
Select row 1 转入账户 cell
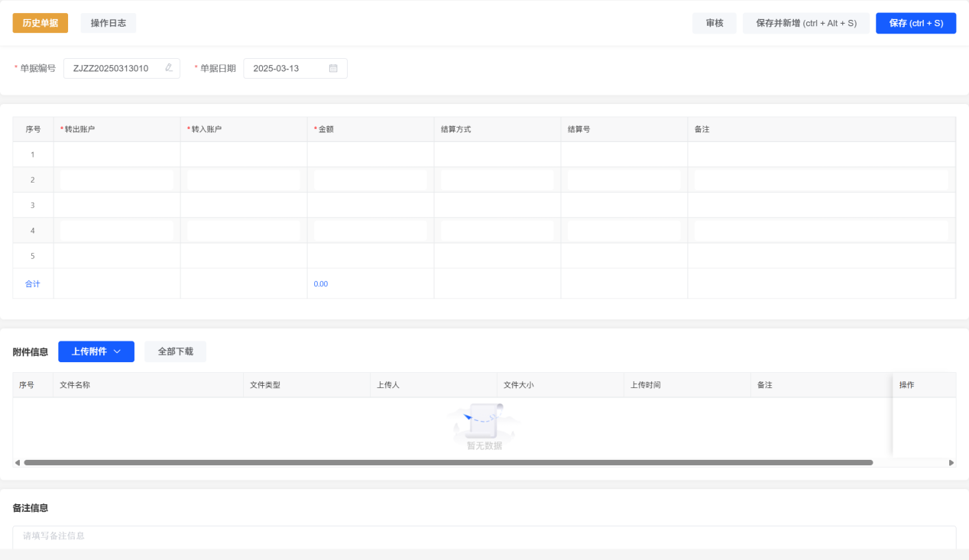click(x=244, y=154)
